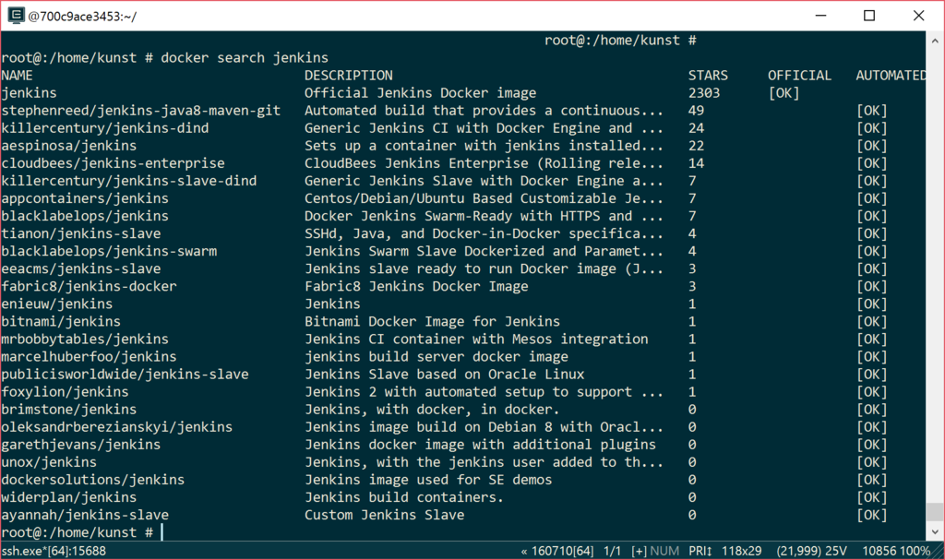Click the '1/1' console counter in status bar
The image size is (945, 560).
613,551
